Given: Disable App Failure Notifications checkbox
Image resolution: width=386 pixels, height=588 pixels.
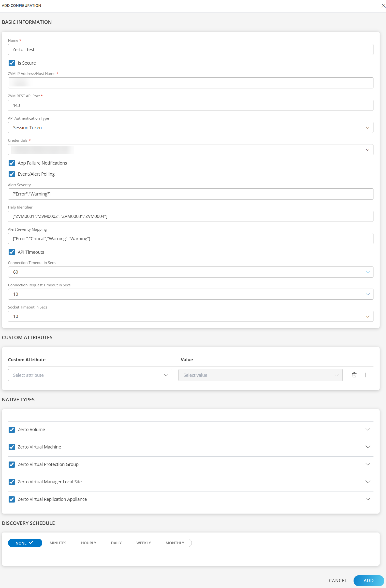Looking at the screenshot, I should pyautogui.click(x=12, y=163).
